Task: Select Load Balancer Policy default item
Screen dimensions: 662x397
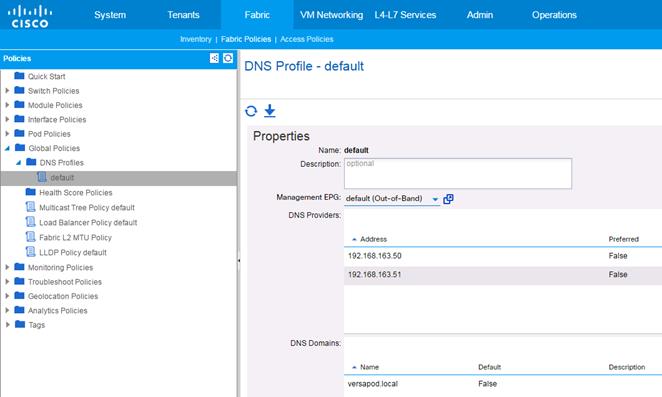Action: [88, 223]
